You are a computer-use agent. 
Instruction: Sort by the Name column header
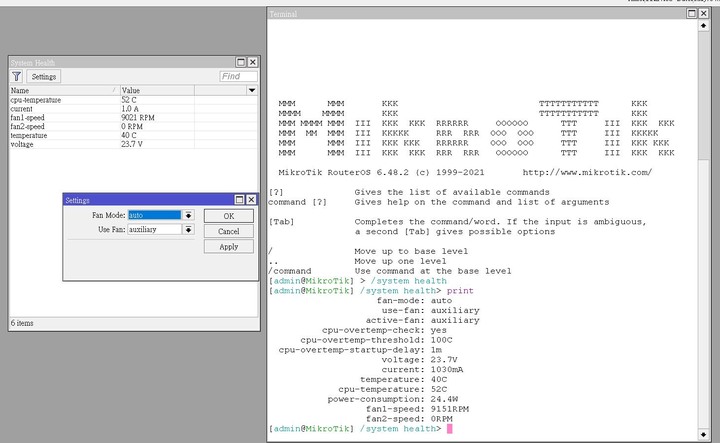click(64, 90)
